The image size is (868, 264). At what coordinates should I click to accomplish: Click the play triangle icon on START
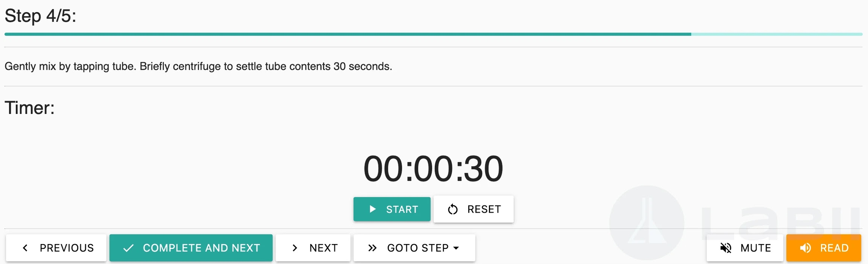(373, 209)
